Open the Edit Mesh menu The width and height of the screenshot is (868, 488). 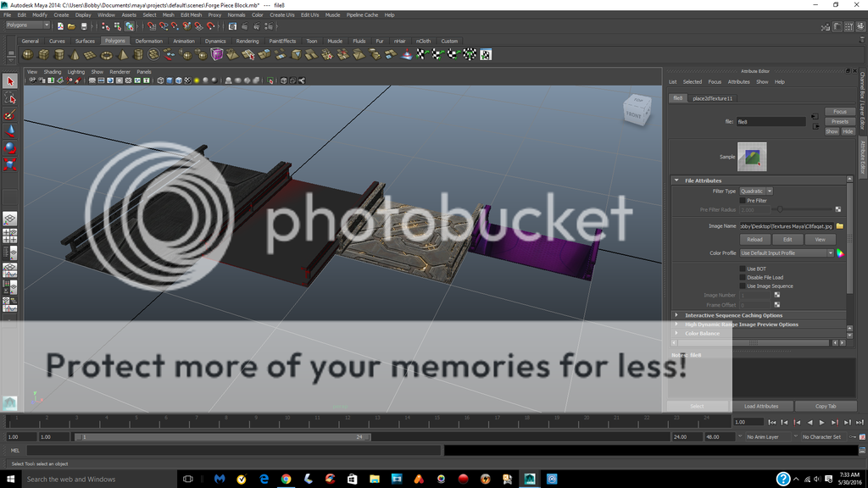tap(191, 15)
